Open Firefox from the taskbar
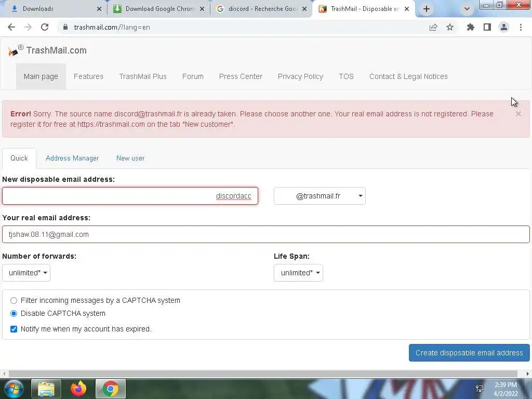 [78, 389]
